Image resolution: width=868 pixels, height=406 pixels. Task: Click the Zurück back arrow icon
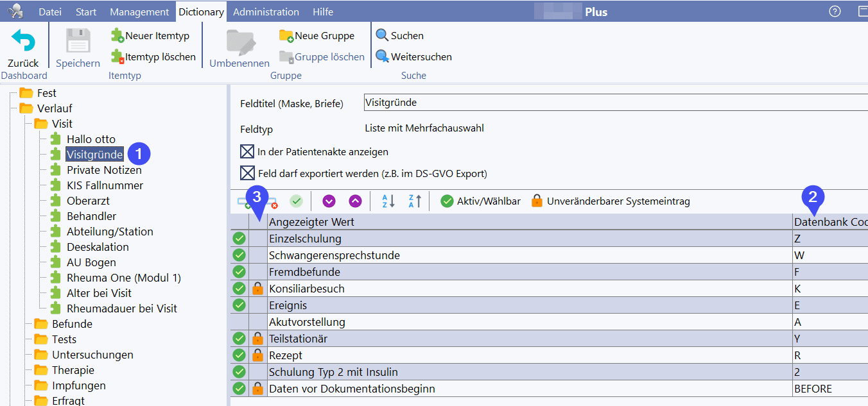[23, 42]
